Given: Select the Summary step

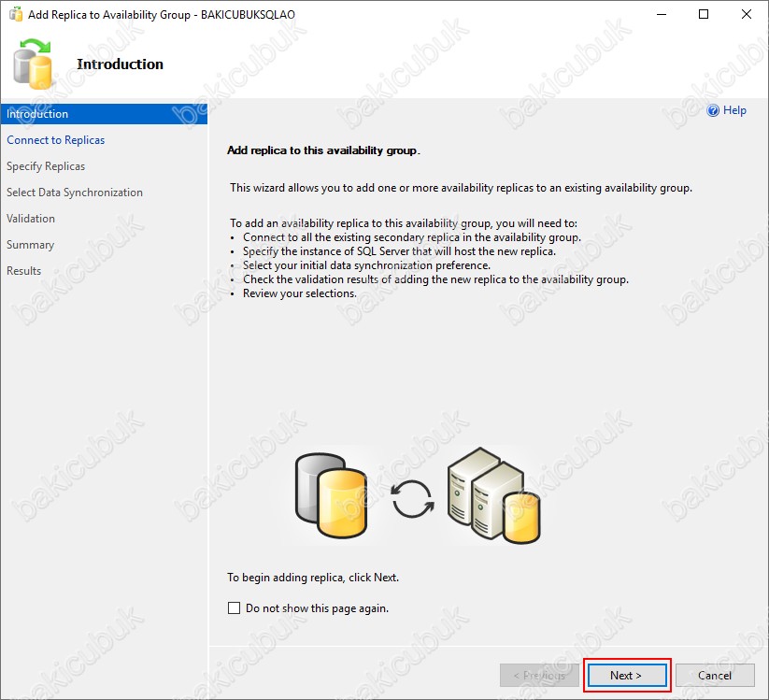Looking at the screenshot, I should [30, 244].
